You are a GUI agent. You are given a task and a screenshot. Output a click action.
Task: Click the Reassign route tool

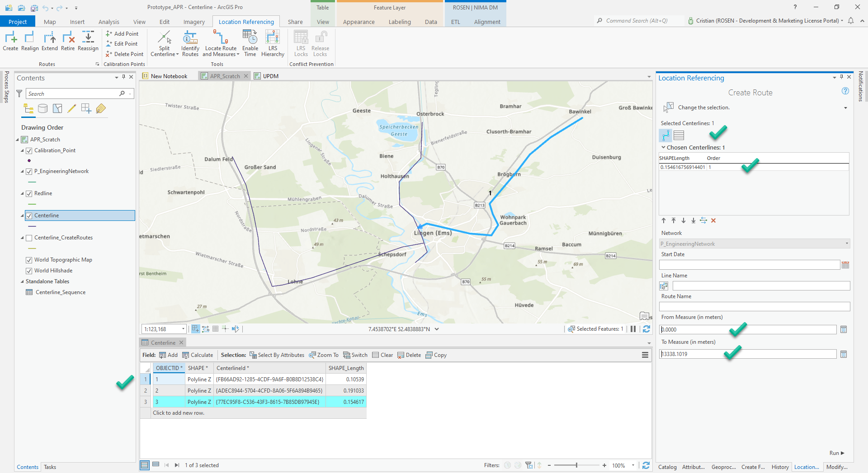point(88,41)
